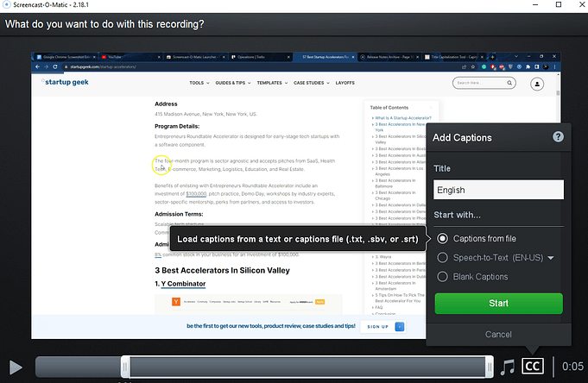Click the startup geek logo in the recording

[66, 82]
